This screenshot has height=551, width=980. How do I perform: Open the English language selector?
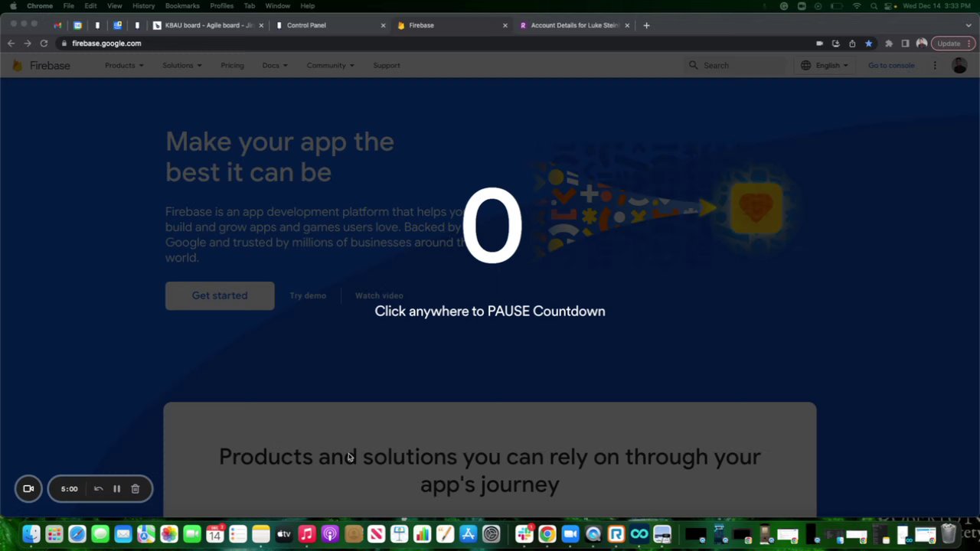[825, 66]
